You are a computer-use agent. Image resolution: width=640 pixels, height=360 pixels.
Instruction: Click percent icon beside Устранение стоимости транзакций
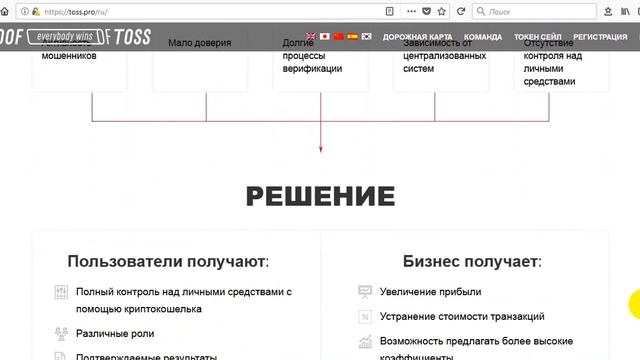(x=365, y=317)
